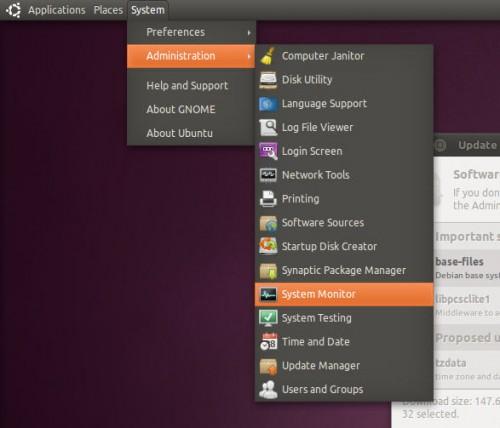Launch Disk Utility
The width and height of the screenshot is (500, 428).
click(x=344, y=80)
